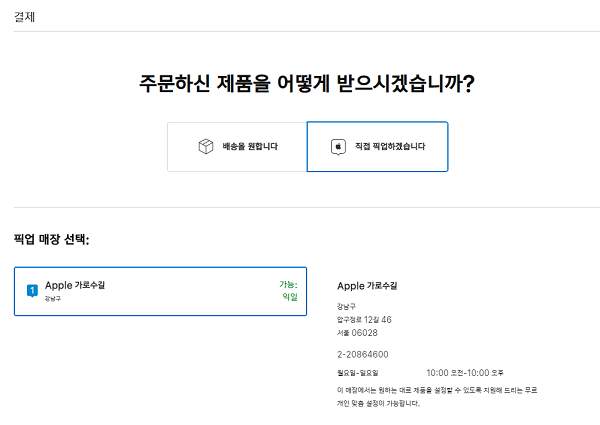
Task: Click the '결제' header text
Action: point(24,17)
